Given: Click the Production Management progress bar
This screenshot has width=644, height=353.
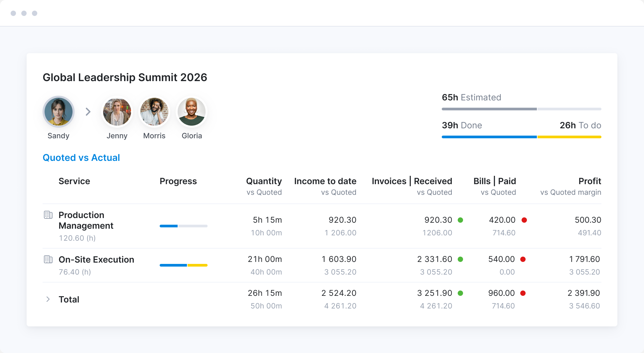Looking at the screenshot, I should pyautogui.click(x=183, y=226).
